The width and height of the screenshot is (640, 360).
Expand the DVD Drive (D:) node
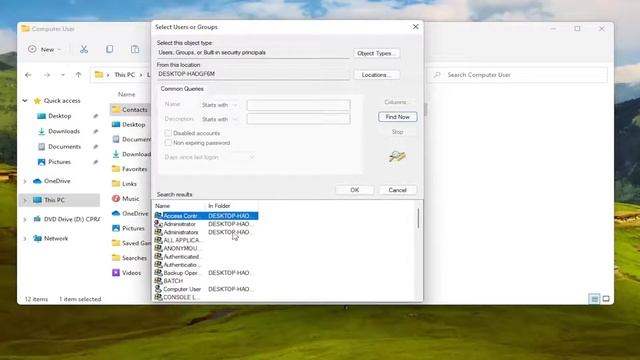(x=25, y=220)
